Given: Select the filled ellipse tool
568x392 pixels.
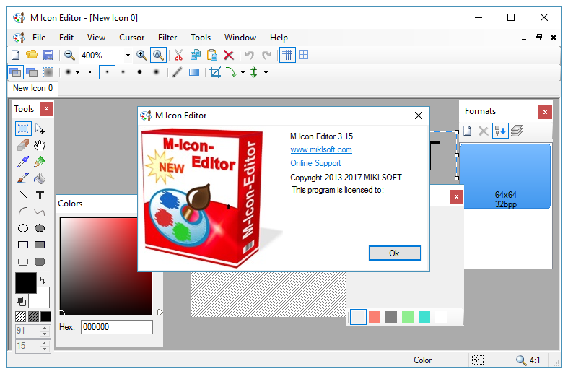Looking at the screenshot, I should (40, 228).
